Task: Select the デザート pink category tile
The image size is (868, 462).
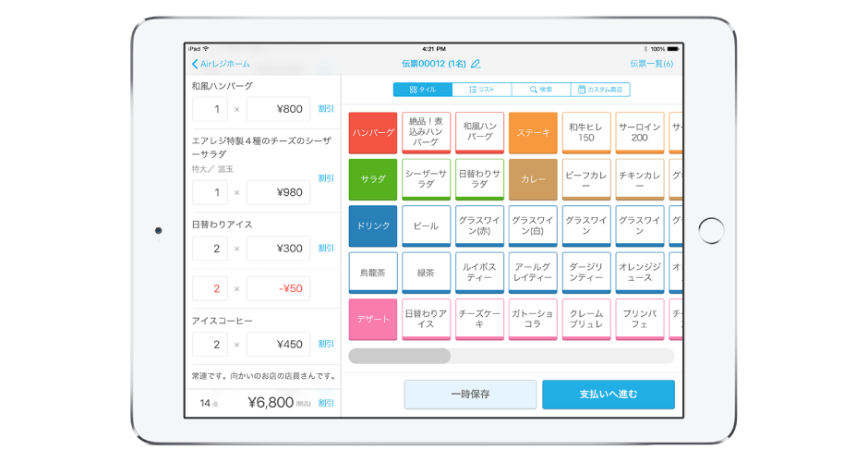Action: pos(373,319)
